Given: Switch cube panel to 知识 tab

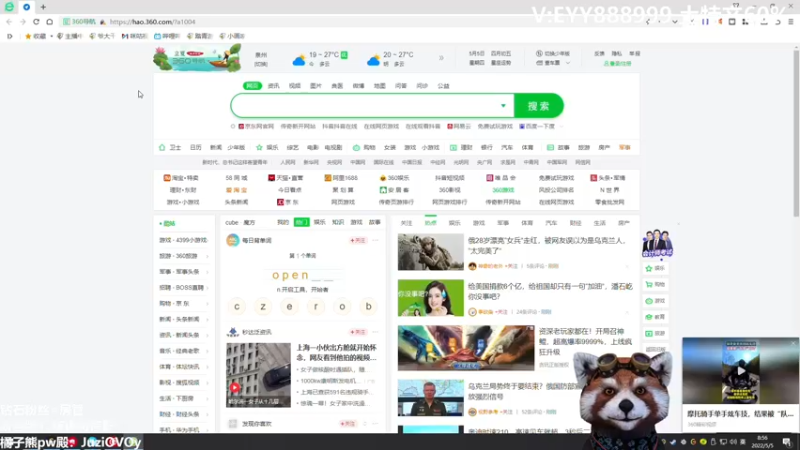Looking at the screenshot, I should coord(338,222).
